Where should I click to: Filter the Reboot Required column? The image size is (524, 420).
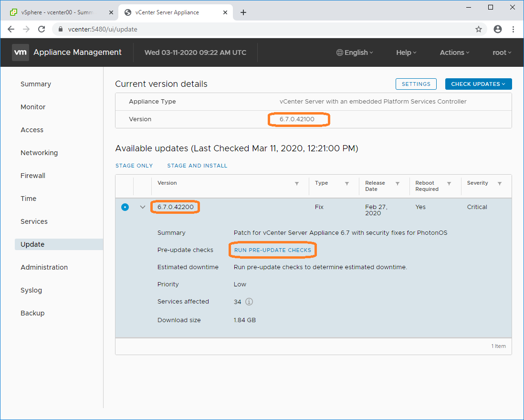click(x=449, y=183)
